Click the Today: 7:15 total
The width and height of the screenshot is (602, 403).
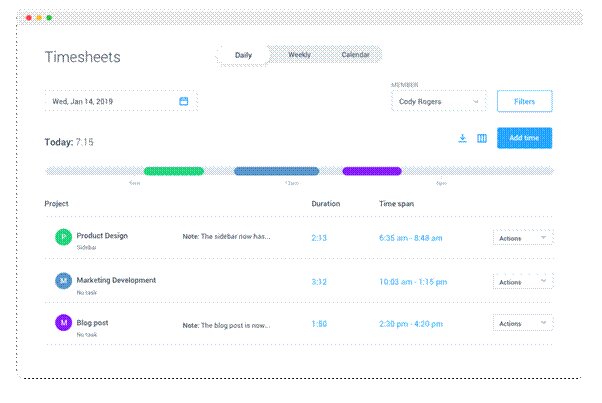(x=69, y=142)
